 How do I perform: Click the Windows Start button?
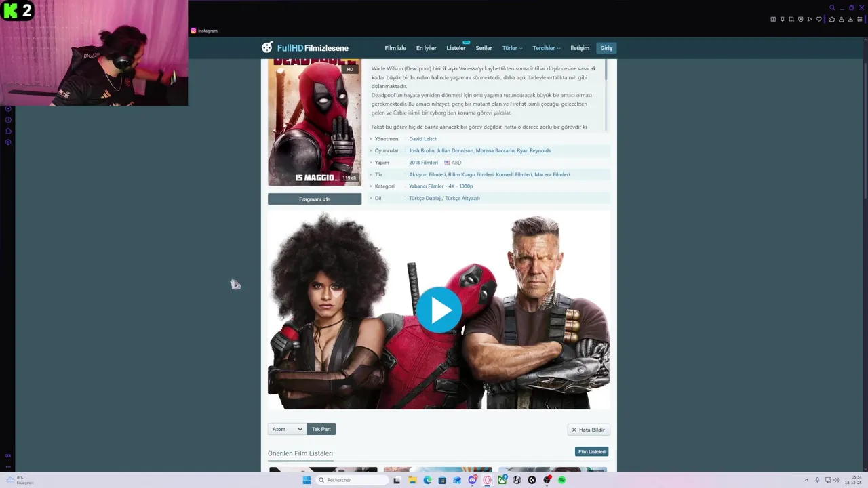click(307, 480)
